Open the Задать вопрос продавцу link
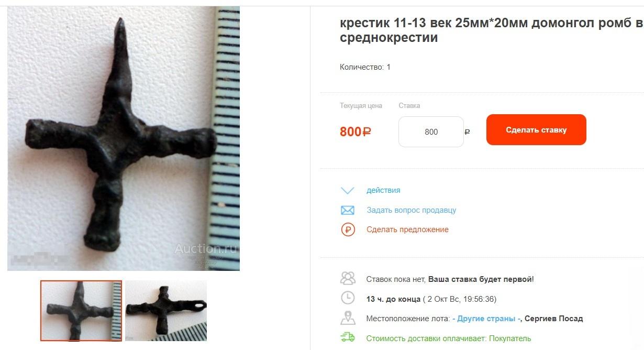This screenshot has height=350, width=644. tap(412, 210)
